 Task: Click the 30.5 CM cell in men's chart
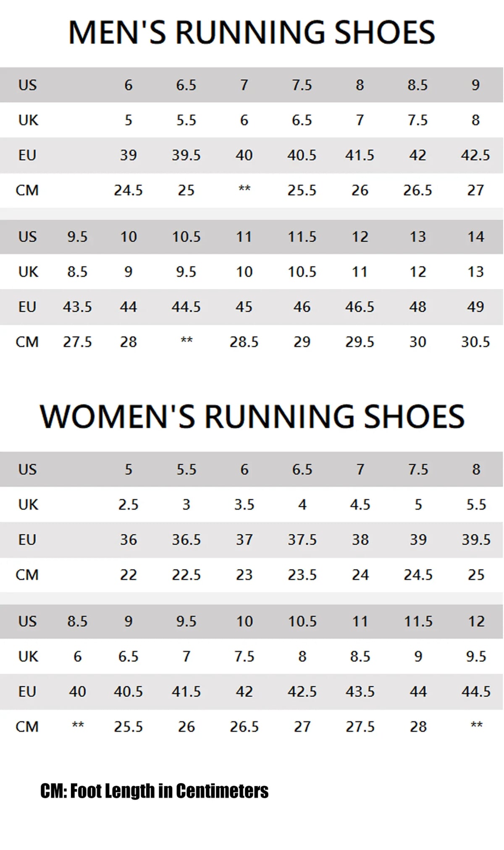[475, 342]
